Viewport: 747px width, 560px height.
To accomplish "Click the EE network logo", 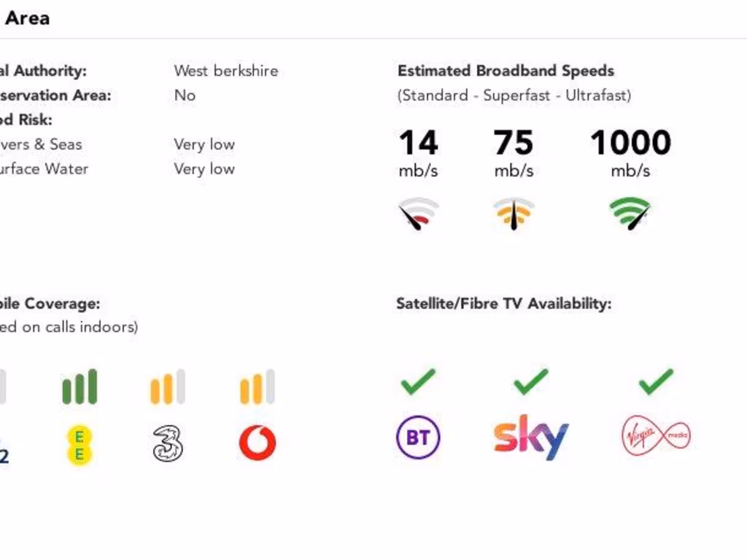I will 80,446.
